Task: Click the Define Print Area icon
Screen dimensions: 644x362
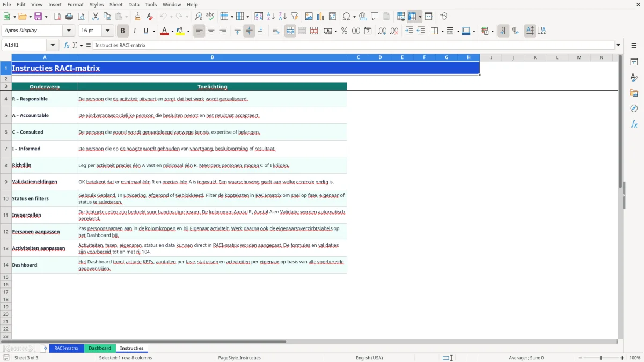Action: point(401,17)
